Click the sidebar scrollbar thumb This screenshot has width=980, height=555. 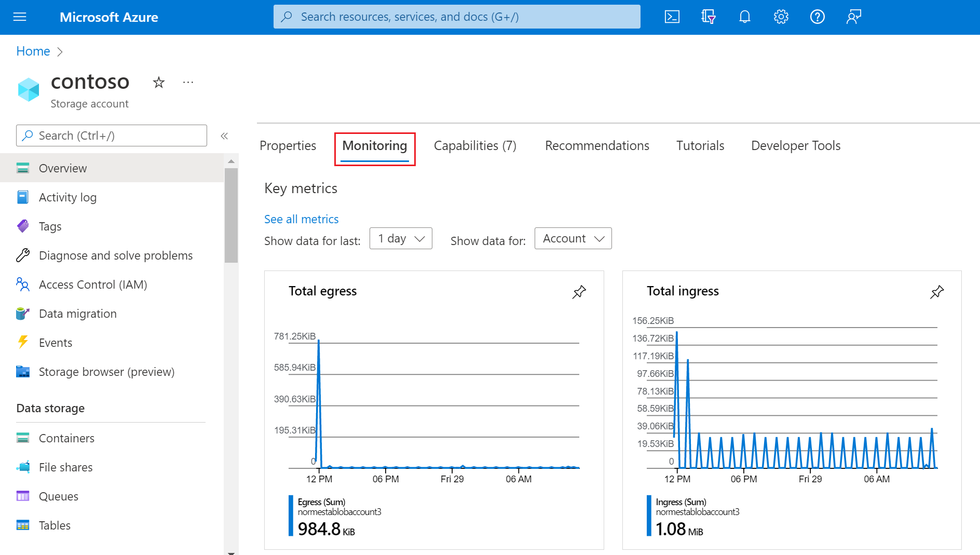pos(231,215)
